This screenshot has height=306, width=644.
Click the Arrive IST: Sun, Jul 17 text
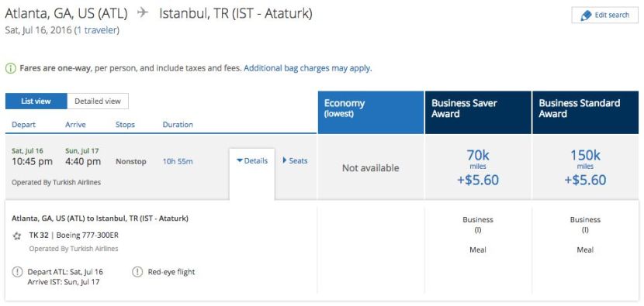64,282
